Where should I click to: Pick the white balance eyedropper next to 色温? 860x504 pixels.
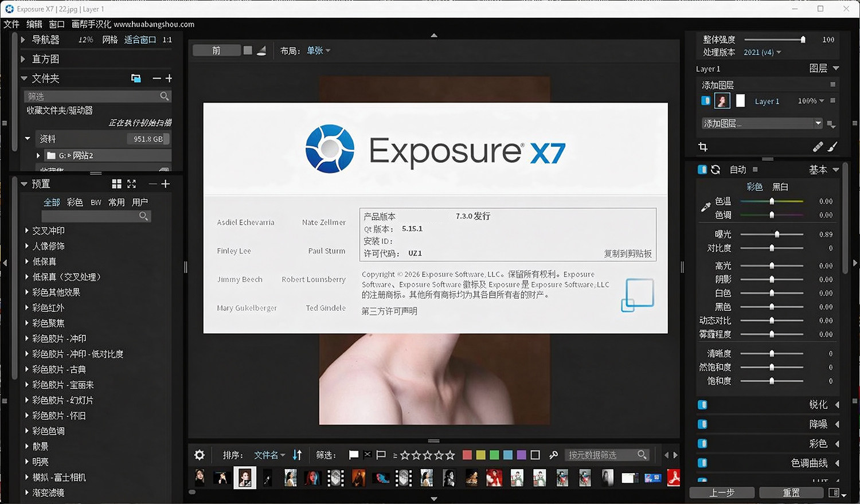[706, 207]
